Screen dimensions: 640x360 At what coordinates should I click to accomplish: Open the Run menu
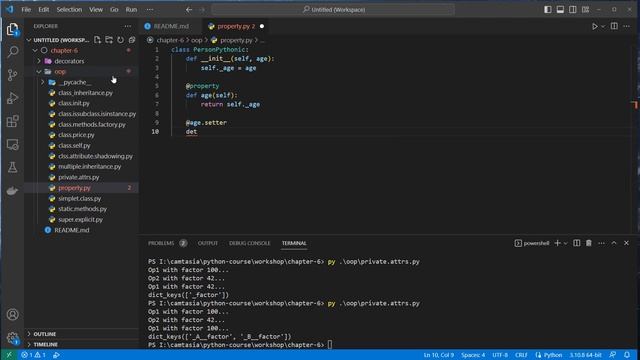click(131, 9)
